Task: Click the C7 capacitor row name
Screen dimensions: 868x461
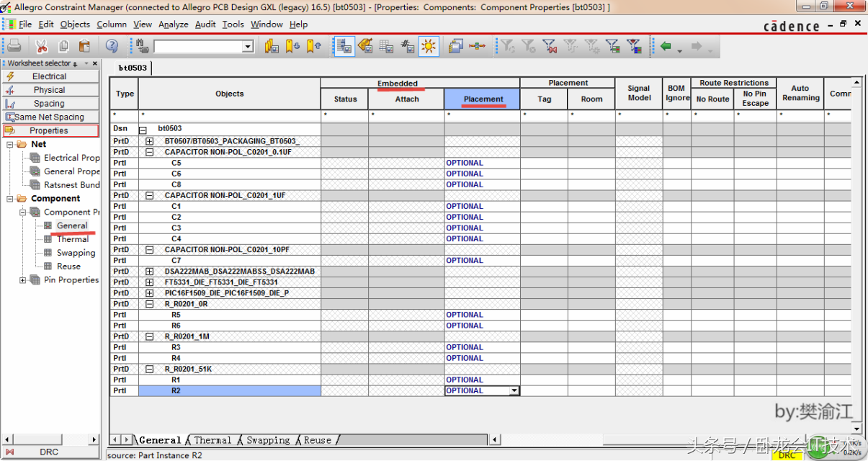Action: pyautogui.click(x=176, y=261)
